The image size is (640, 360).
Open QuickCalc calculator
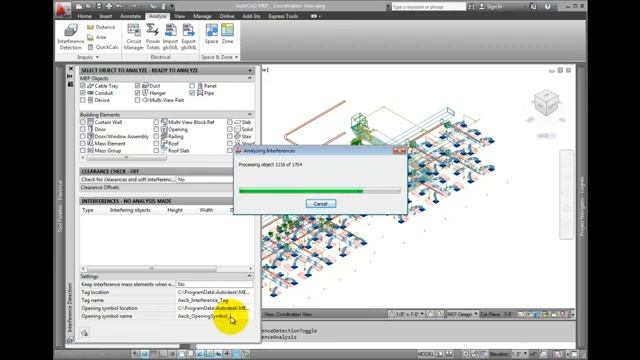[103, 47]
